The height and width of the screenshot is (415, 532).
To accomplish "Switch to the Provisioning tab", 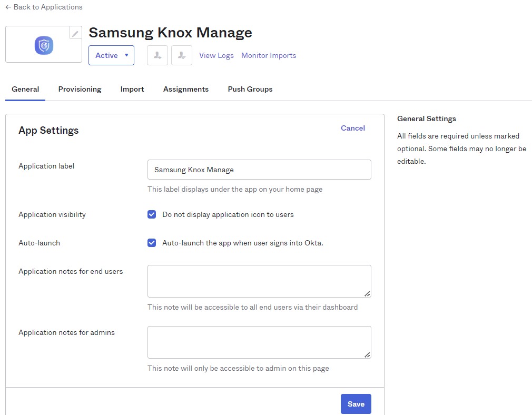I will coord(80,89).
